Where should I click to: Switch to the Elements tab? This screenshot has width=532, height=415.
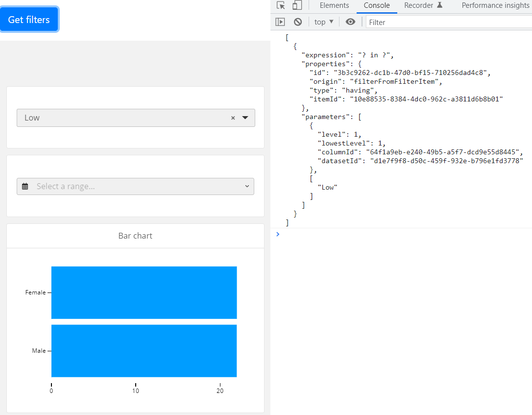334,5
